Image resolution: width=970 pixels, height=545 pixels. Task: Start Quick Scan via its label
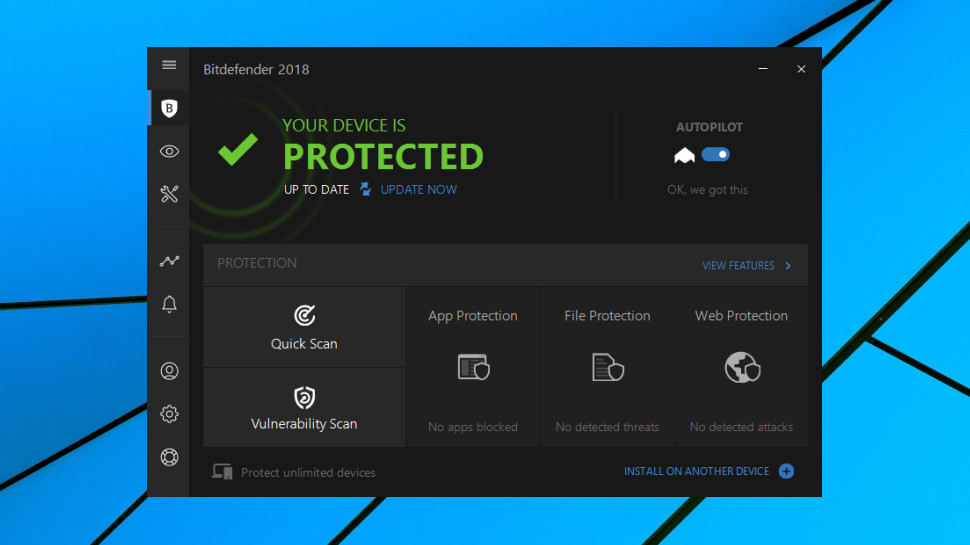(x=304, y=344)
